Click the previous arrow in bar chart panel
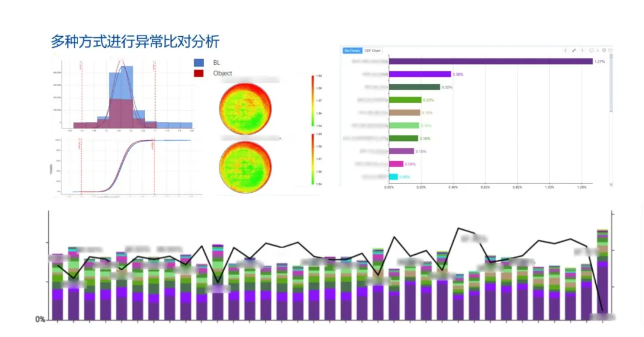 point(565,50)
